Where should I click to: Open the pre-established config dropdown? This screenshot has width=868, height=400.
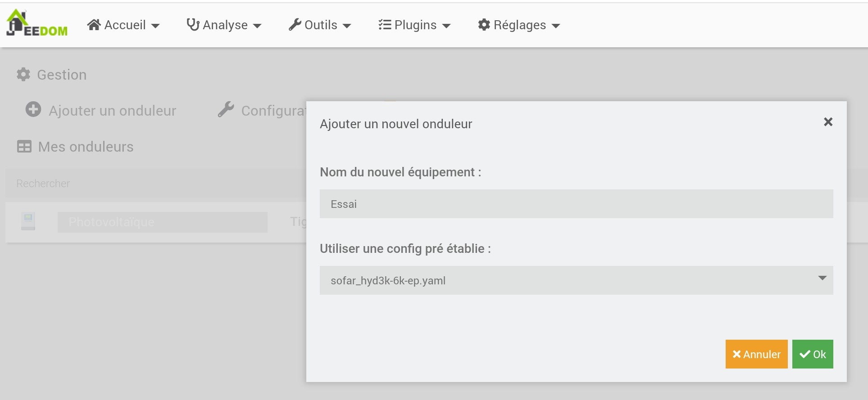click(x=576, y=280)
